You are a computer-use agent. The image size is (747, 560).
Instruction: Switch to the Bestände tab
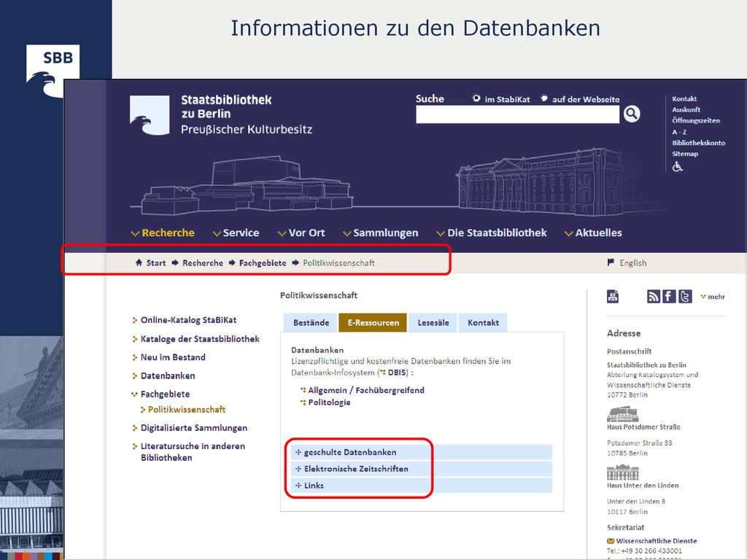coord(311,323)
